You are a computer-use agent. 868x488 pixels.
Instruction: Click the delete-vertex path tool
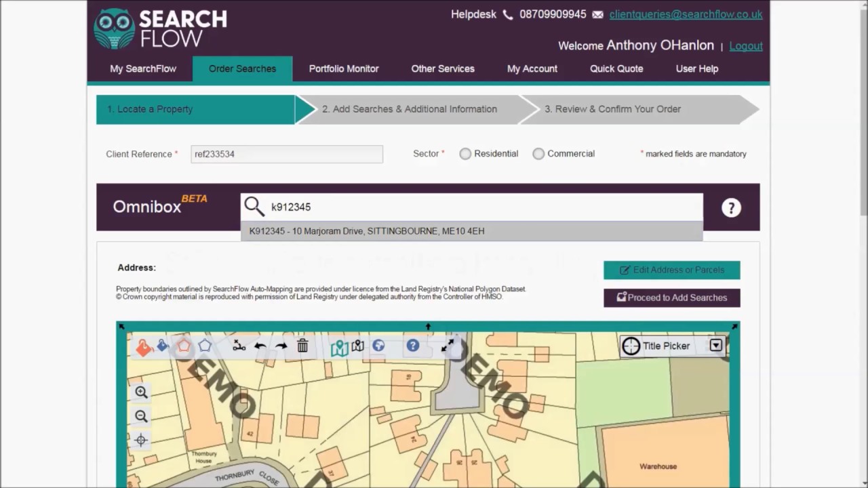tap(239, 346)
